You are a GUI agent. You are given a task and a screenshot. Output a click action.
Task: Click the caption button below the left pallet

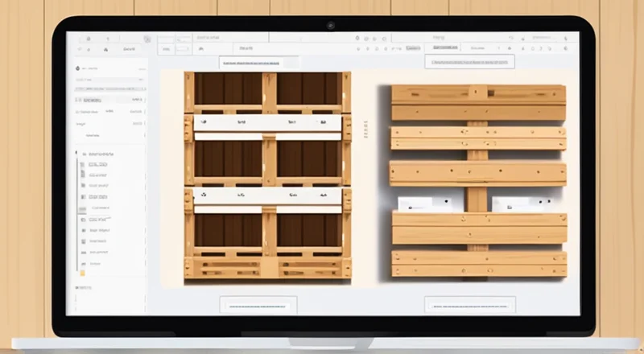pos(258,306)
